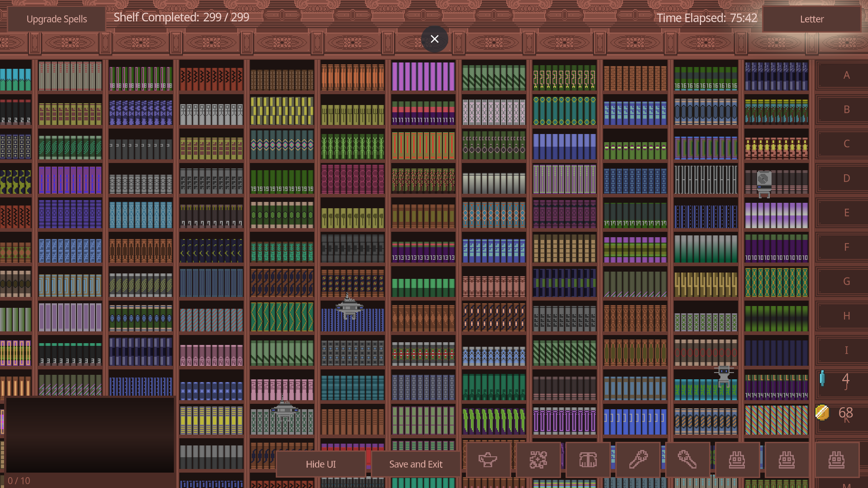Select the sparkle burst spell icon
Screen dimensions: 868x488
pos(538,460)
